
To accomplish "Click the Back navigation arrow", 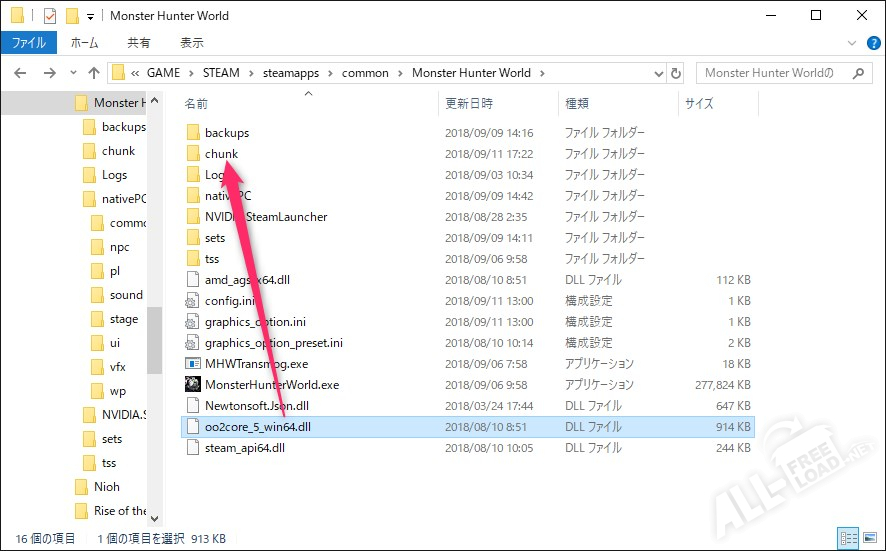I will (21, 73).
